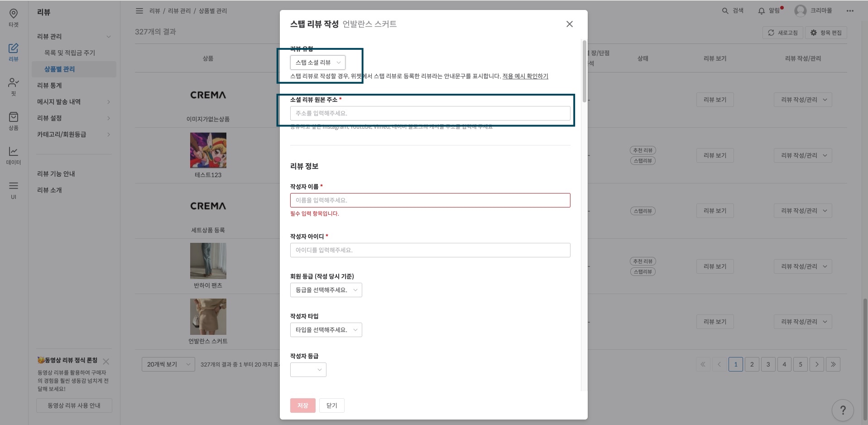This screenshot has width=868, height=425.
Task: Open the help question mark button
Action: pyautogui.click(x=842, y=410)
